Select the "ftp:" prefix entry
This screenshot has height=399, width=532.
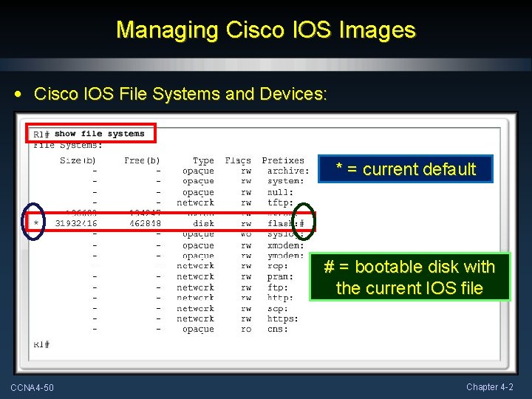277,287
